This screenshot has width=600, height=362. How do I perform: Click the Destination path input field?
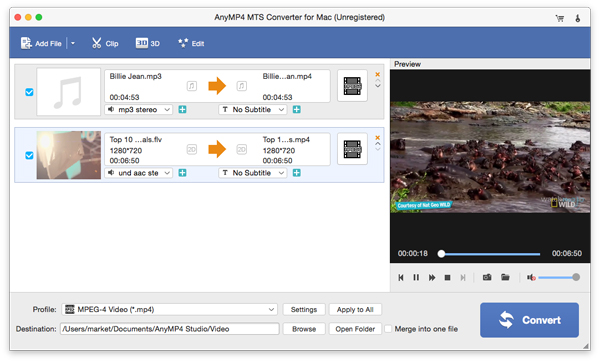click(x=170, y=329)
